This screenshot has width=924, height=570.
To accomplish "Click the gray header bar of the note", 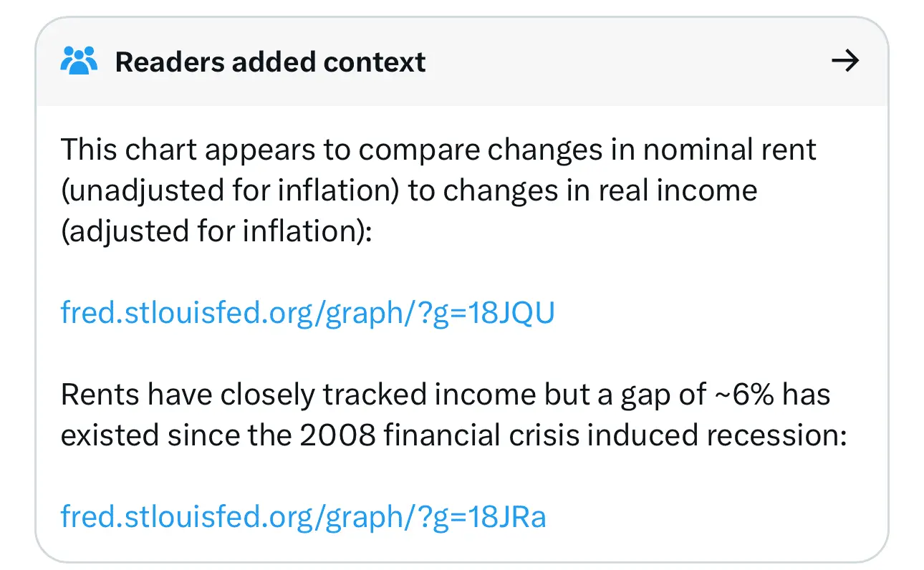I will [573, 62].
